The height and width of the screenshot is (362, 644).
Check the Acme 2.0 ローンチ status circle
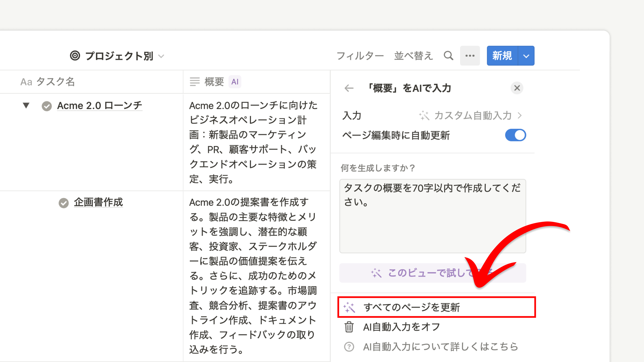[x=47, y=106]
